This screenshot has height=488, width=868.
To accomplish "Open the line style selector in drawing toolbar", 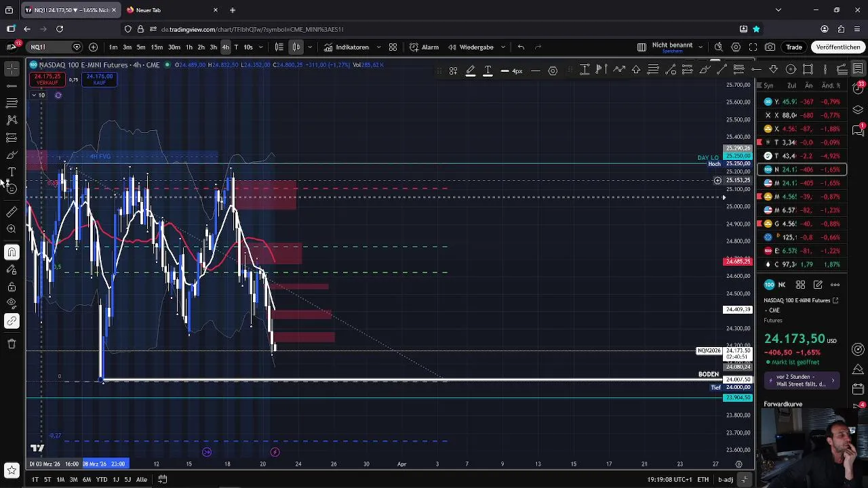I will pyautogui.click(x=535, y=70).
